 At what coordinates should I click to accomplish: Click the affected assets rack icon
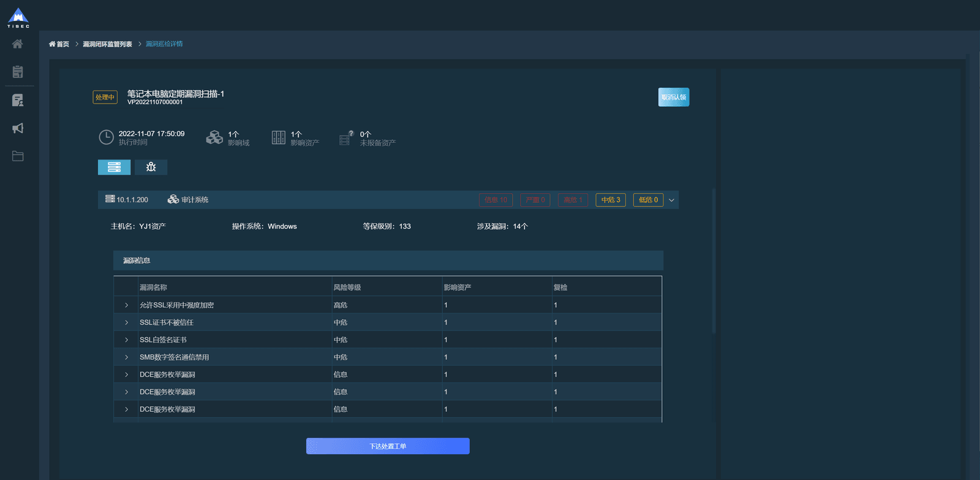279,137
